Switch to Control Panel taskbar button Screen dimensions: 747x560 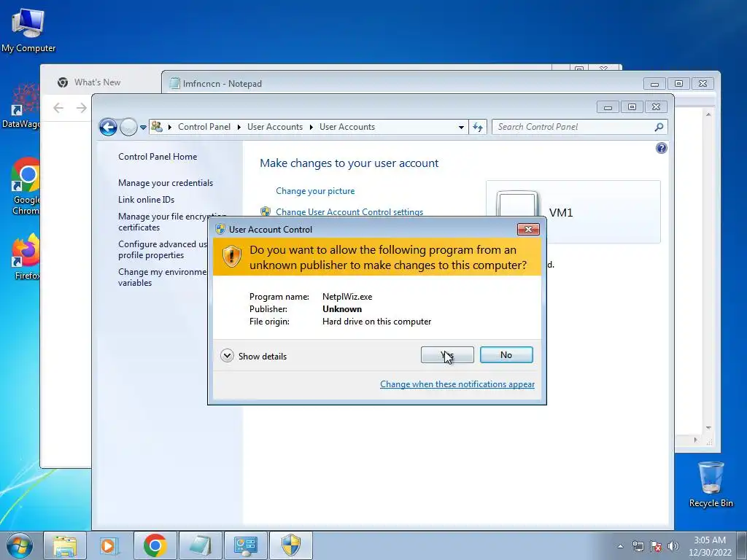(245, 545)
